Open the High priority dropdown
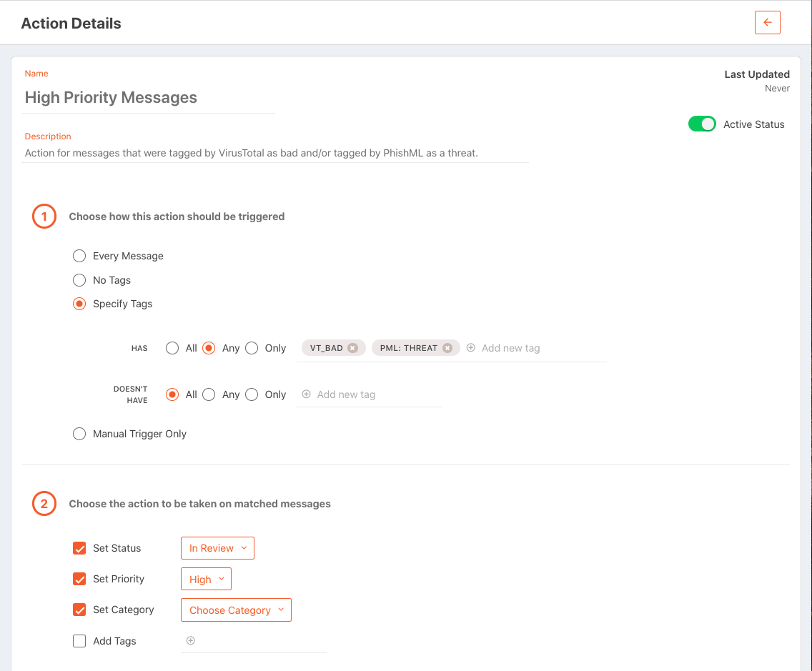This screenshot has height=671, width=812. 206,579
